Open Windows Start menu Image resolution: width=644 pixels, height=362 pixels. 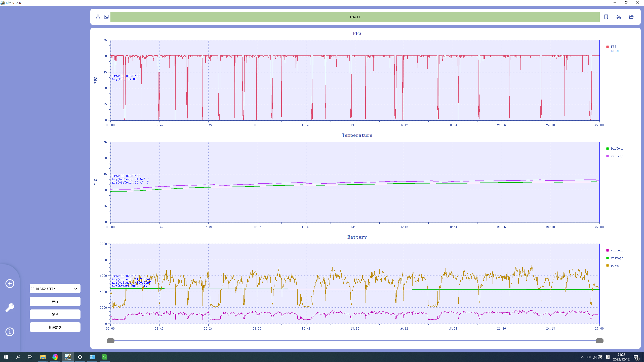[6, 357]
